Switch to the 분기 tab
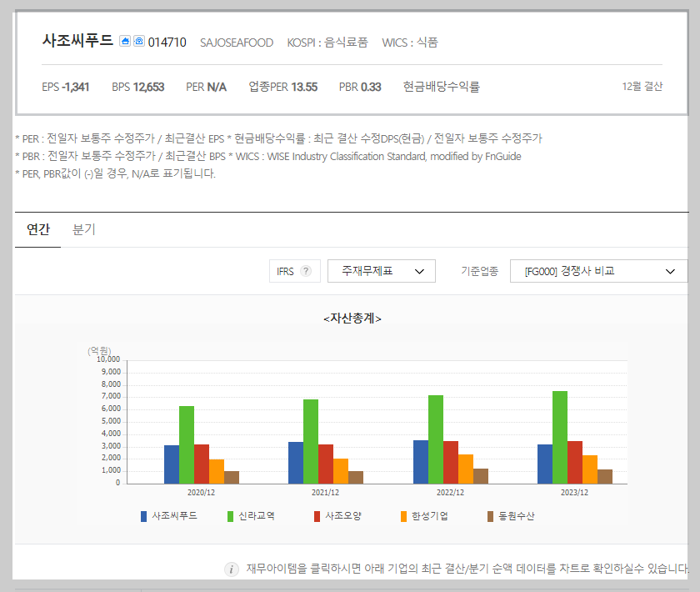Screen dimensions: 700x592 (84, 229)
